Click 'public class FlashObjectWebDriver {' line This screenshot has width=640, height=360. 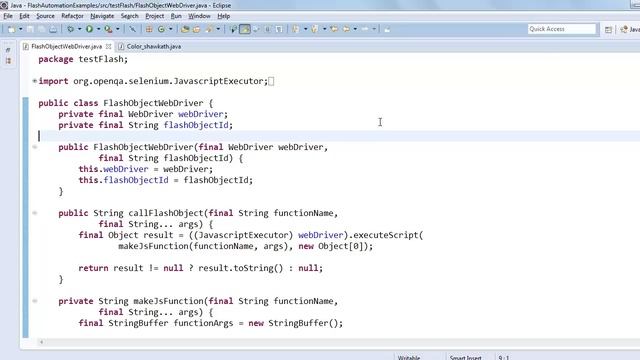pos(126,103)
